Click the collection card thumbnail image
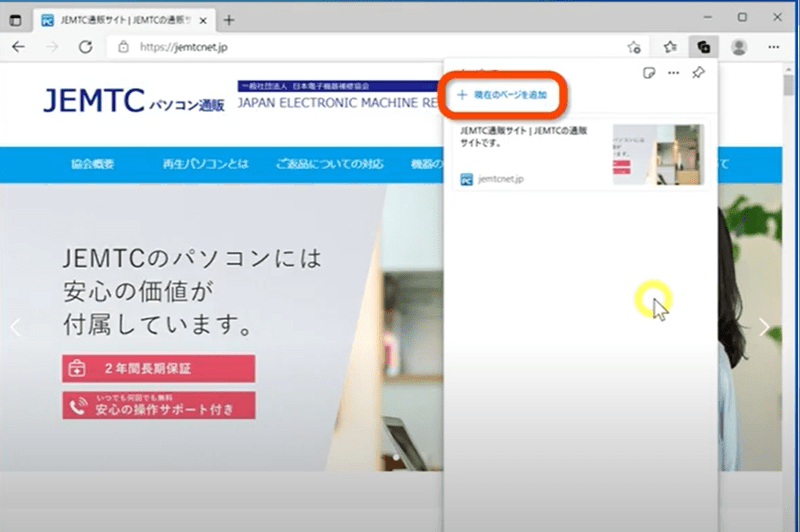Viewport: 800px width, 532px height. 658,155
